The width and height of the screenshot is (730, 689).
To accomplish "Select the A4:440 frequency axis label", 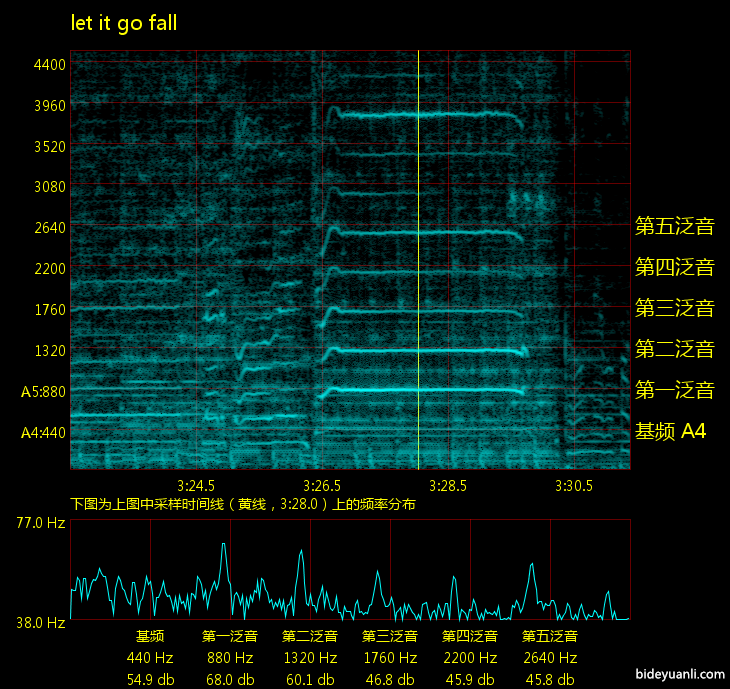I will (x=43, y=433).
